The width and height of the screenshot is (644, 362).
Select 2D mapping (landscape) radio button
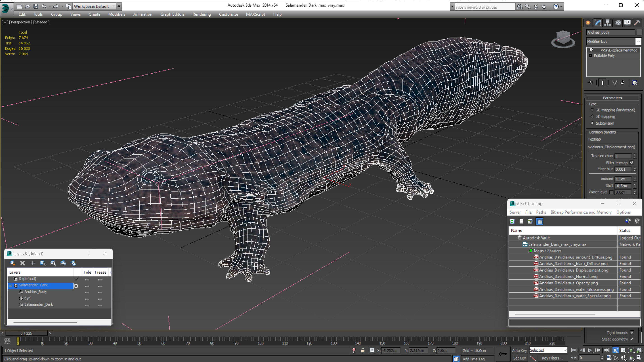[x=592, y=110]
